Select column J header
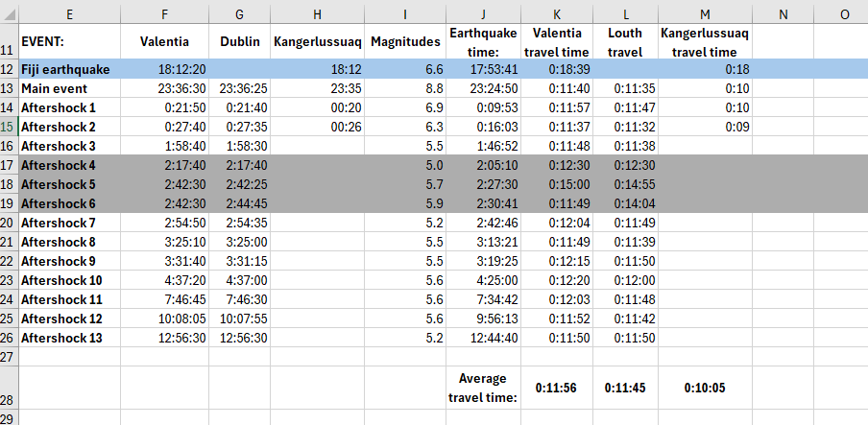 coord(483,15)
